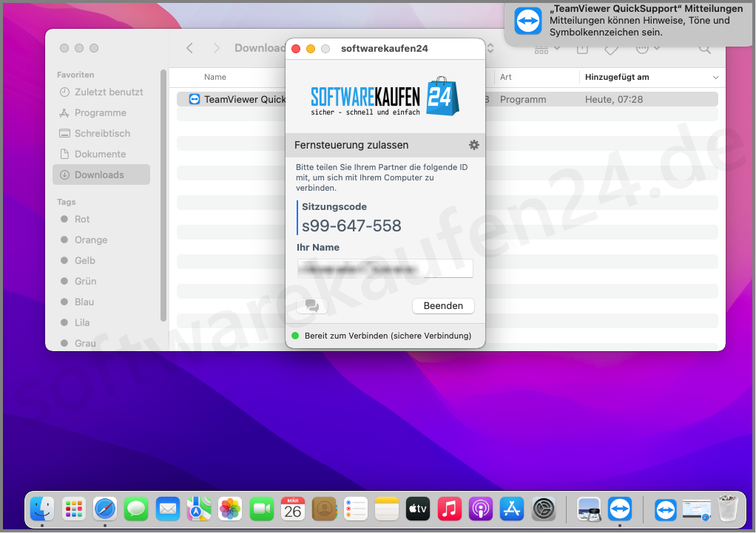Open Contacts from the Dock

click(x=325, y=509)
